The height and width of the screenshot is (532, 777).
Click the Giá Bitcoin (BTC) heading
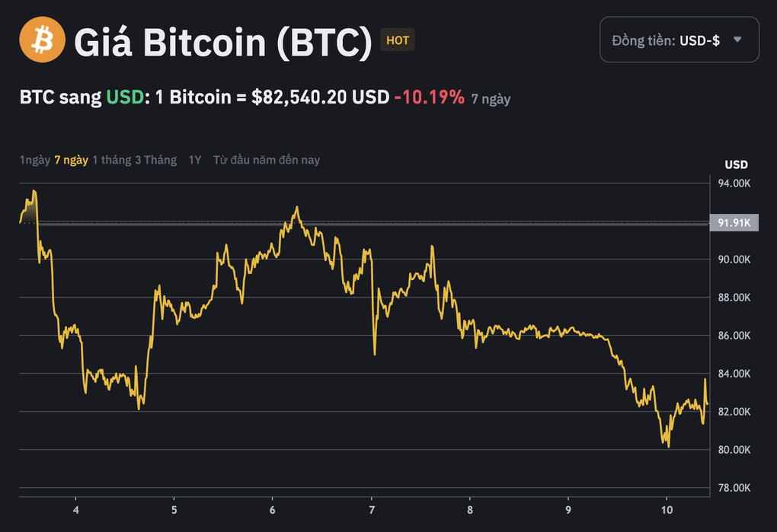pos(222,42)
